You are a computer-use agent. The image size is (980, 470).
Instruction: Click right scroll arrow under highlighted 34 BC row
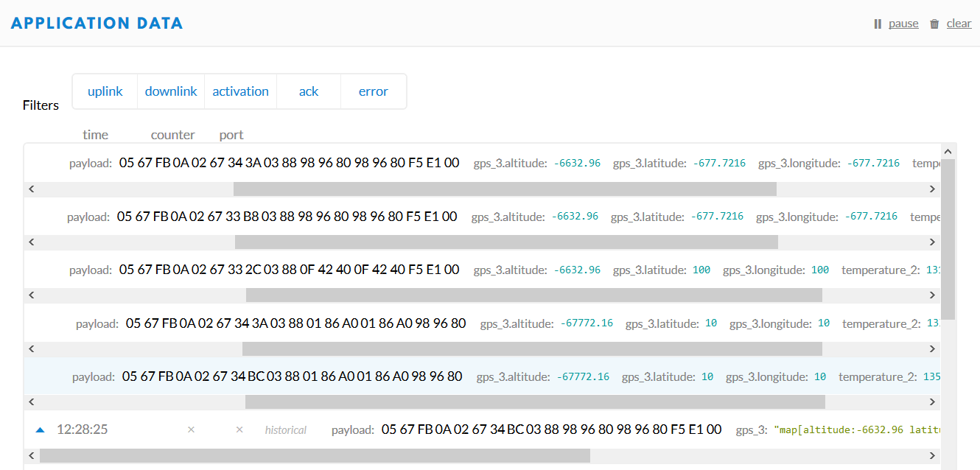[932, 402]
